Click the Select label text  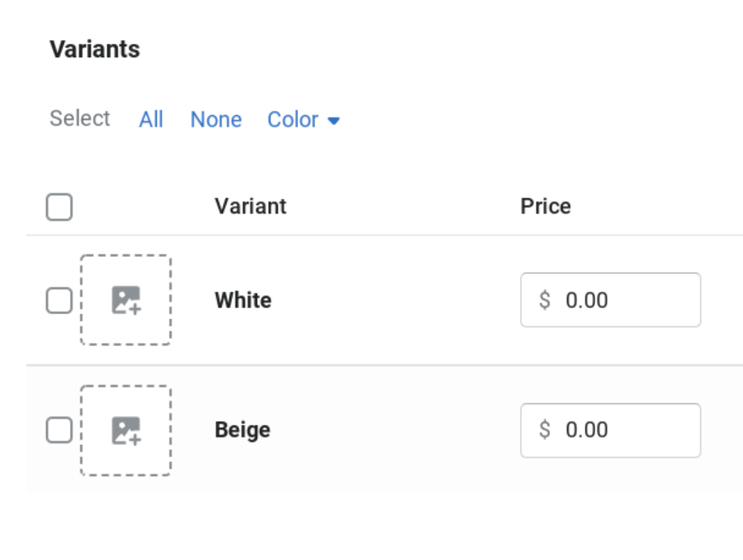(80, 118)
